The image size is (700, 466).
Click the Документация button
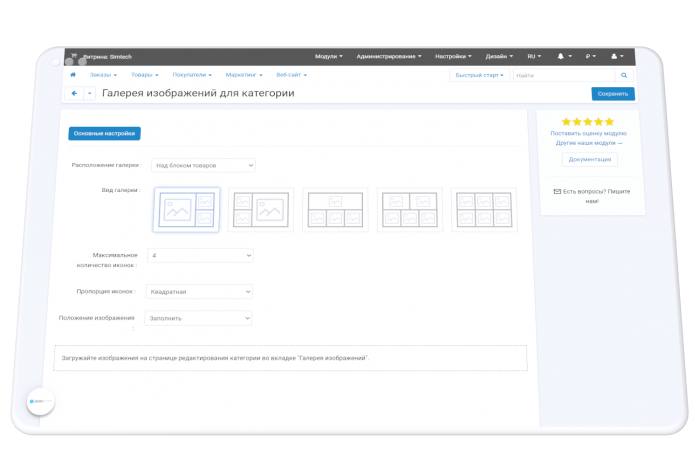pos(590,159)
